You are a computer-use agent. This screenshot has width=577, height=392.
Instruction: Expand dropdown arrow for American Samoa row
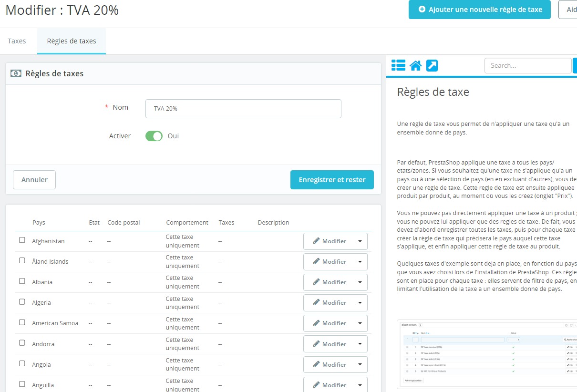click(x=360, y=323)
